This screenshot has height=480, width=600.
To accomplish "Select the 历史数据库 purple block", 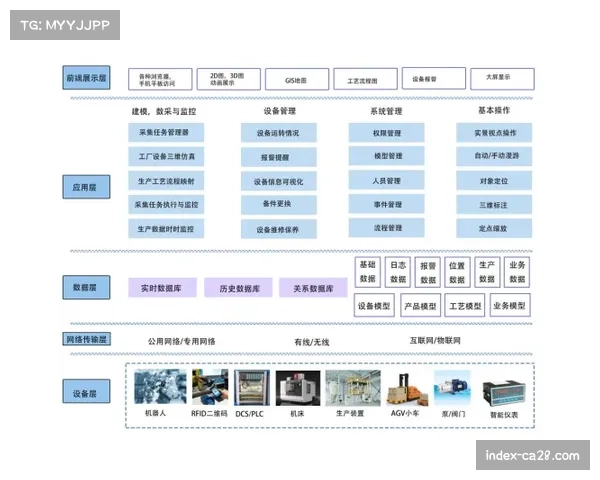I will click(x=238, y=288).
